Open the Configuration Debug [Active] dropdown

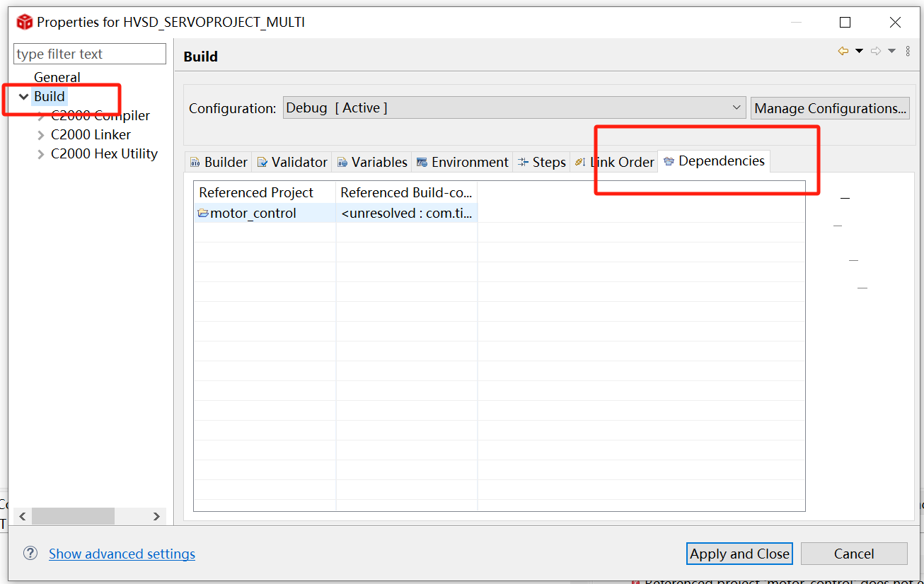(x=514, y=108)
